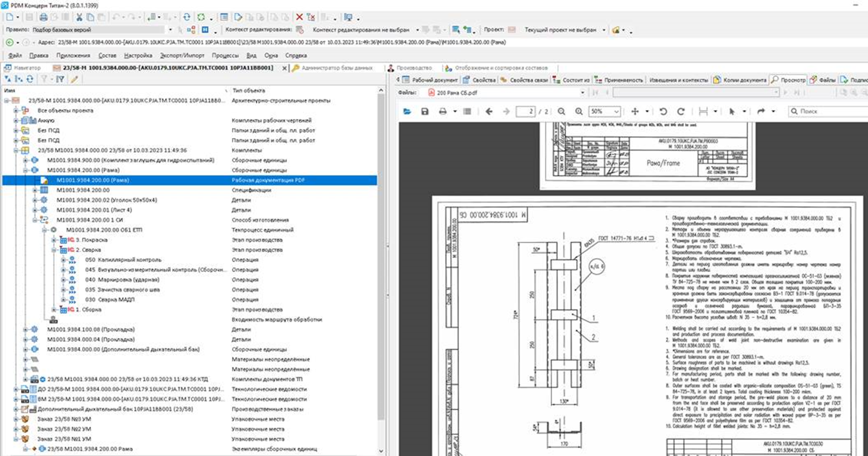The height and width of the screenshot is (456, 868).
Task: Rotate page clockwise
Action: tap(681, 112)
